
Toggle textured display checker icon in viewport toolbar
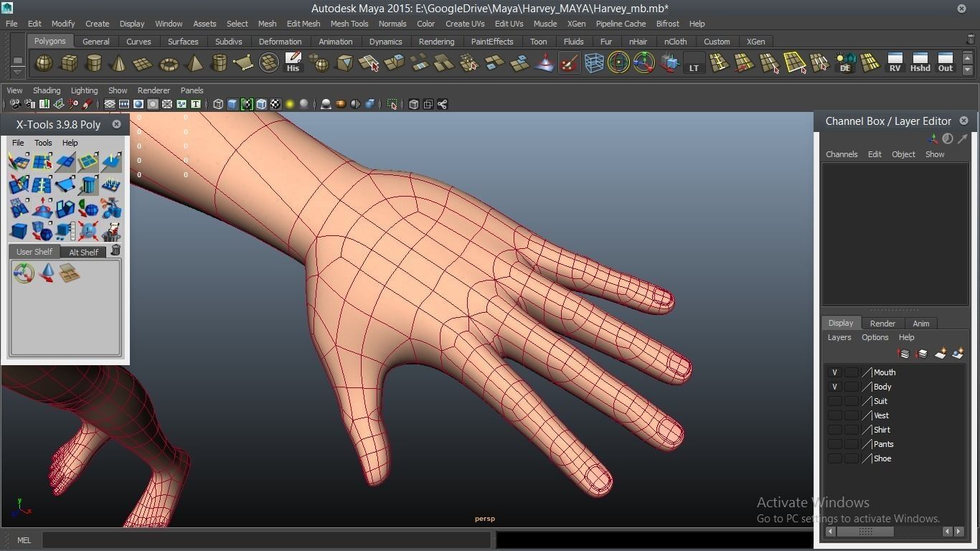click(x=275, y=104)
